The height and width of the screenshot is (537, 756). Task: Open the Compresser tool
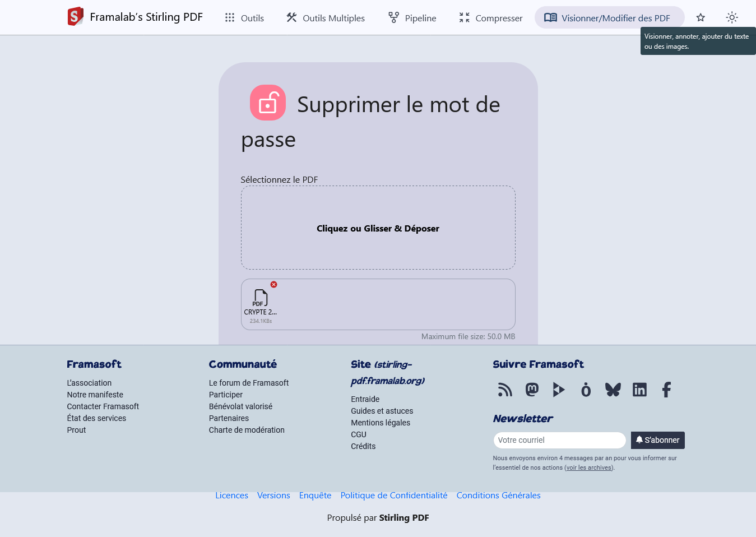click(491, 18)
